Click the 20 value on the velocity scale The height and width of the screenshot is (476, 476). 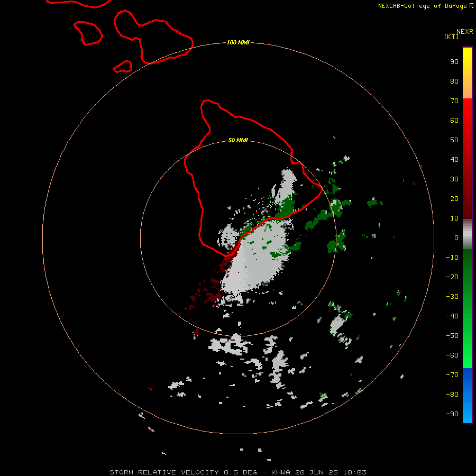(x=454, y=198)
